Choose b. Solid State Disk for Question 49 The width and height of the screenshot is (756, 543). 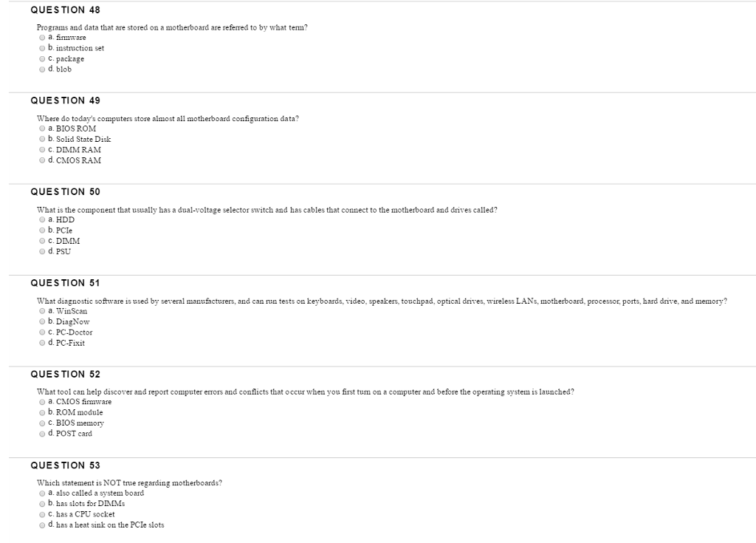click(x=43, y=139)
